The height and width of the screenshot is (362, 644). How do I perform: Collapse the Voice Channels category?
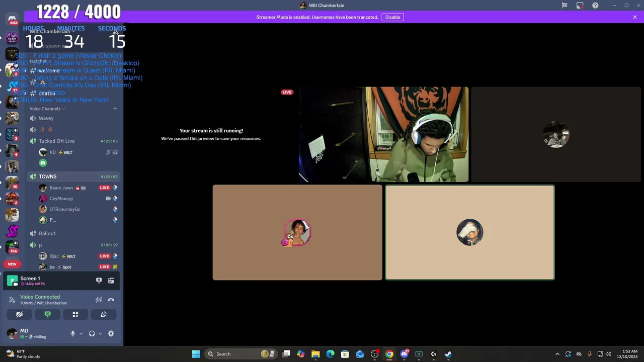click(x=47, y=109)
